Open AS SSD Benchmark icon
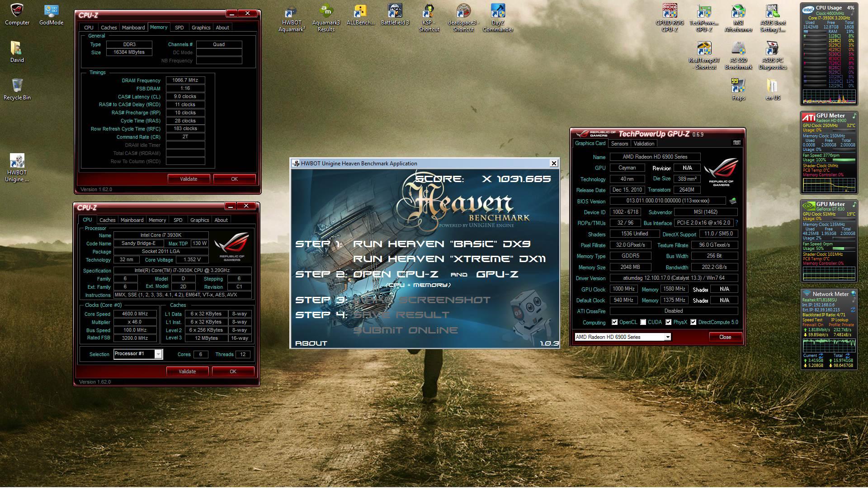 click(x=738, y=56)
